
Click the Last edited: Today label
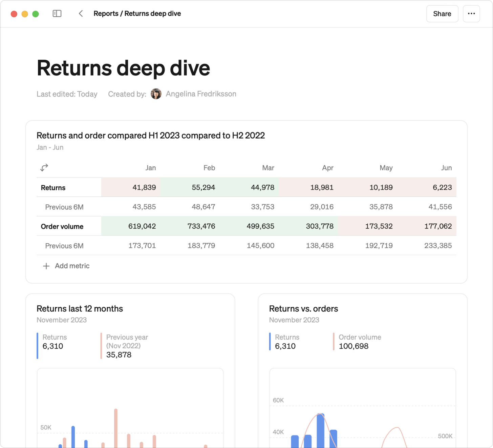click(67, 94)
